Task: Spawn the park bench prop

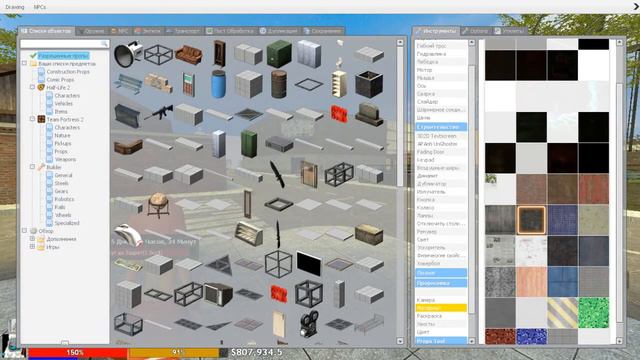Action: pyautogui.click(x=128, y=84)
